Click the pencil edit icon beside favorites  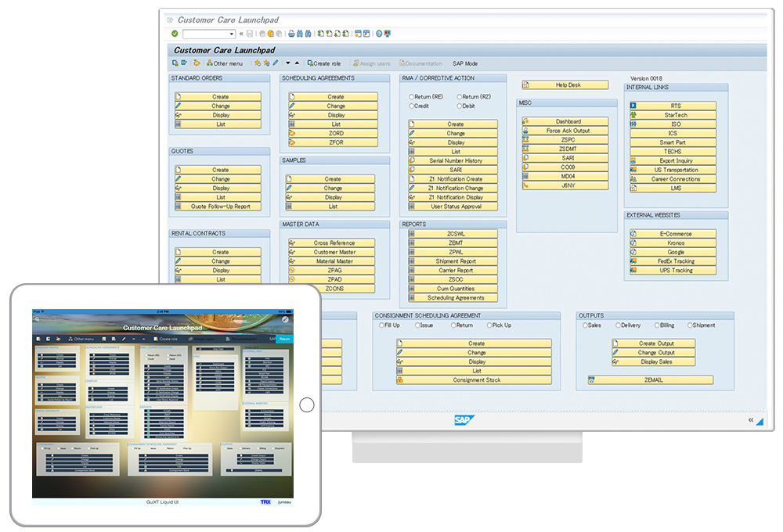click(276, 63)
